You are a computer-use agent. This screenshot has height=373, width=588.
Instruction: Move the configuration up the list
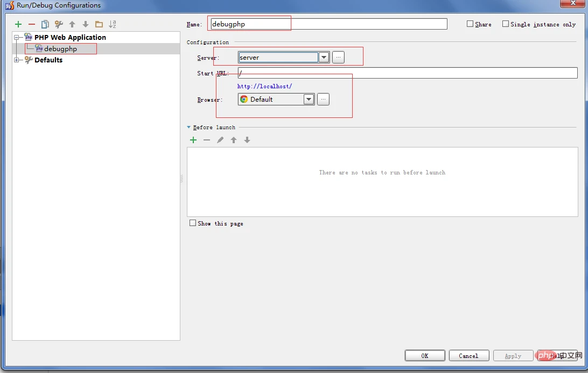click(x=72, y=24)
